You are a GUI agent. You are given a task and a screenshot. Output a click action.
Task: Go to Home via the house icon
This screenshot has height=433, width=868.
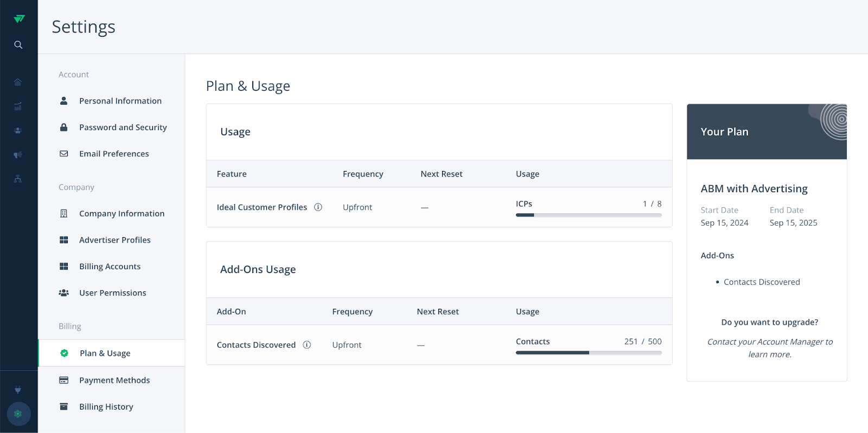pyautogui.click(x=18, y=82)
